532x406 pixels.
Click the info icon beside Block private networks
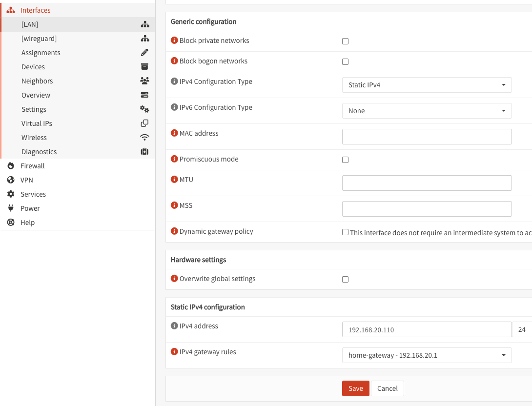coord(174,41)
